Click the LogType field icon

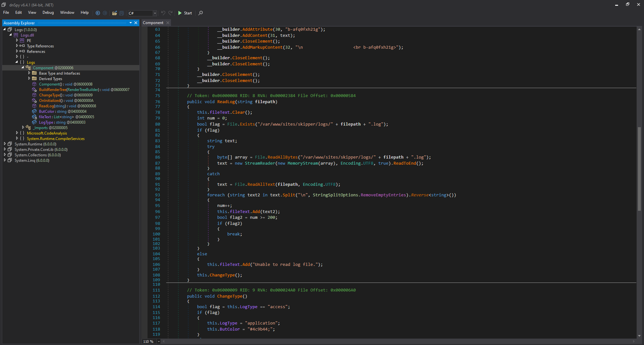pyautogui.click(x=34, y=122)
